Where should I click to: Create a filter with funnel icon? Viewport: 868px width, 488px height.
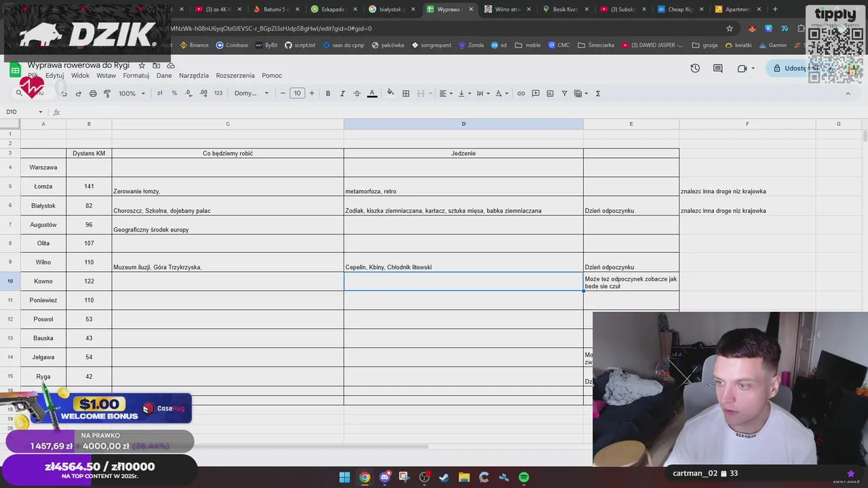click(x=564, y=94)
